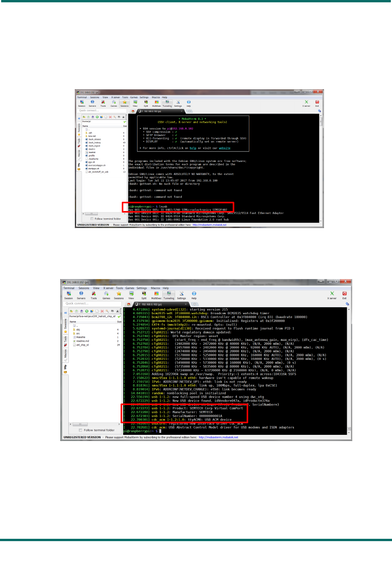Open MultiExec in the dmesg window toolbar
This screenshot has width=392, height=579.
click(x=156, y=295)
